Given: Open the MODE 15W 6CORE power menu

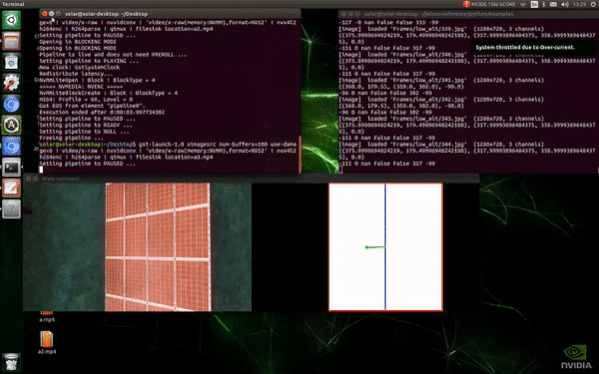Looking at the screenshot, I should pyautogui.click(x=493, y=4).
